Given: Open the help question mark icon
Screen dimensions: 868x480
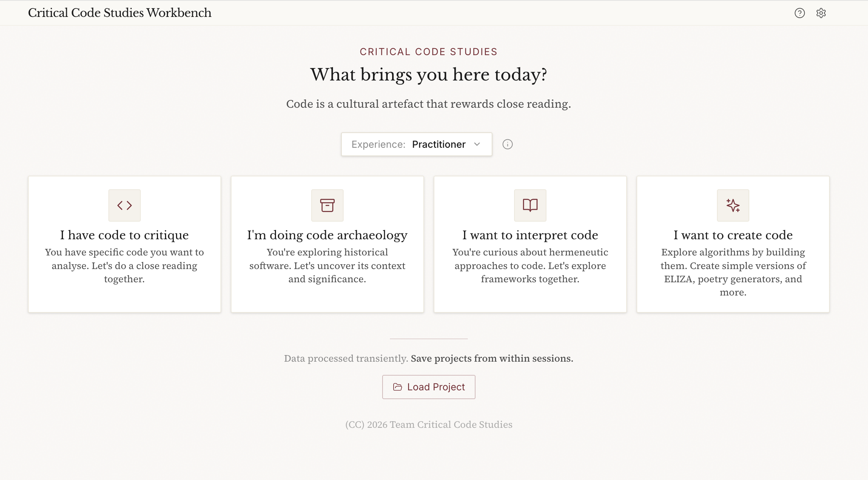Looking at the screenshot, I should [x=800, y=13].
